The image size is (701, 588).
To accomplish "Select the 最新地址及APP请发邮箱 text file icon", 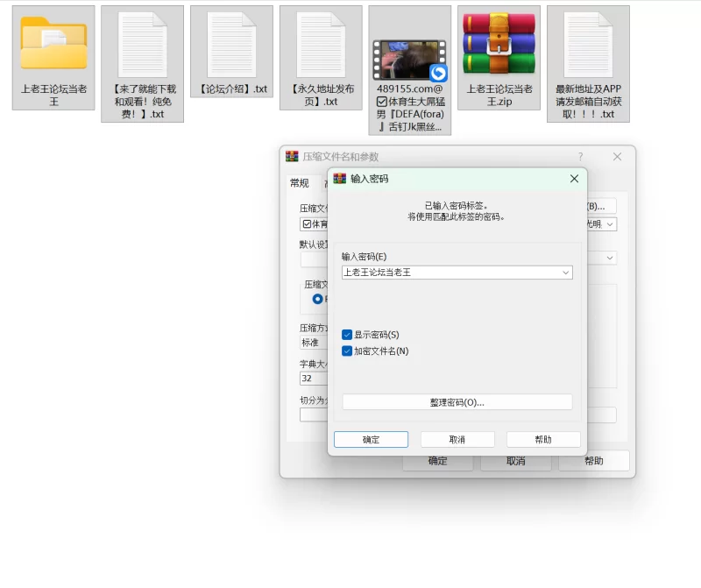I will 588,45.
